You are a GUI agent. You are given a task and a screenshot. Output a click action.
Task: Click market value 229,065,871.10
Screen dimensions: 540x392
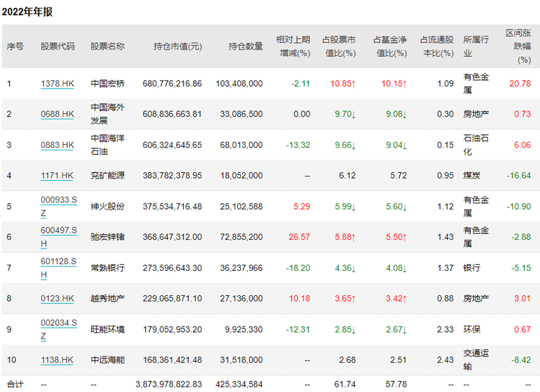[x=172, y=298]
